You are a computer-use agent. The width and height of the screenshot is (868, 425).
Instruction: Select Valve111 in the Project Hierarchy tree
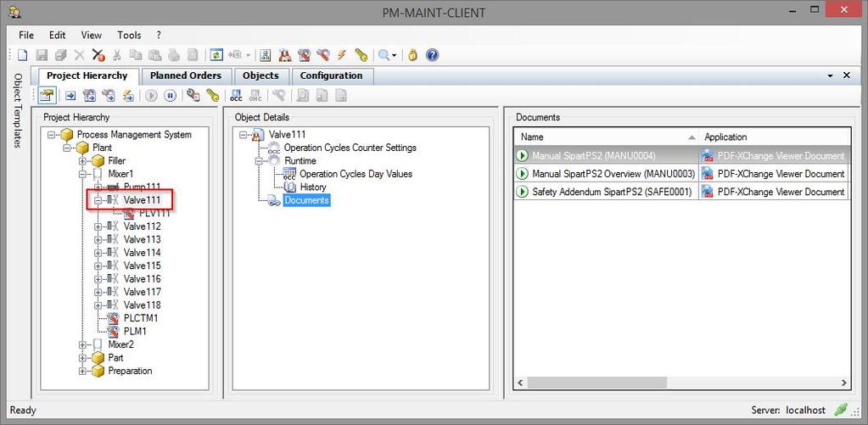pos(143,200)
